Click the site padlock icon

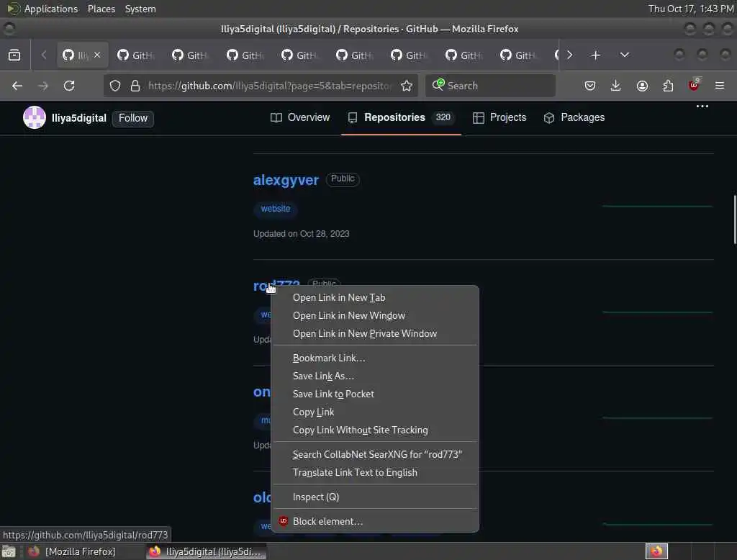click(135, 86)
